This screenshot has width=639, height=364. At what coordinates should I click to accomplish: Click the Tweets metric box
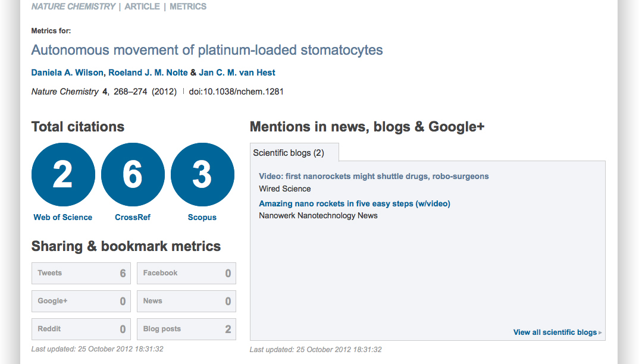[82, 274]
